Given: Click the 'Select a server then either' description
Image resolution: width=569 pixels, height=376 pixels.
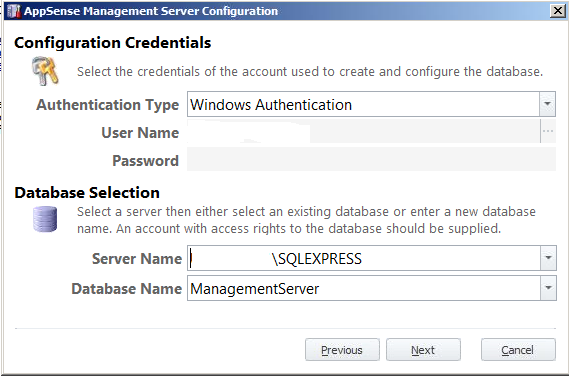Looking at the screenshot, I should [x=306, y=220].
